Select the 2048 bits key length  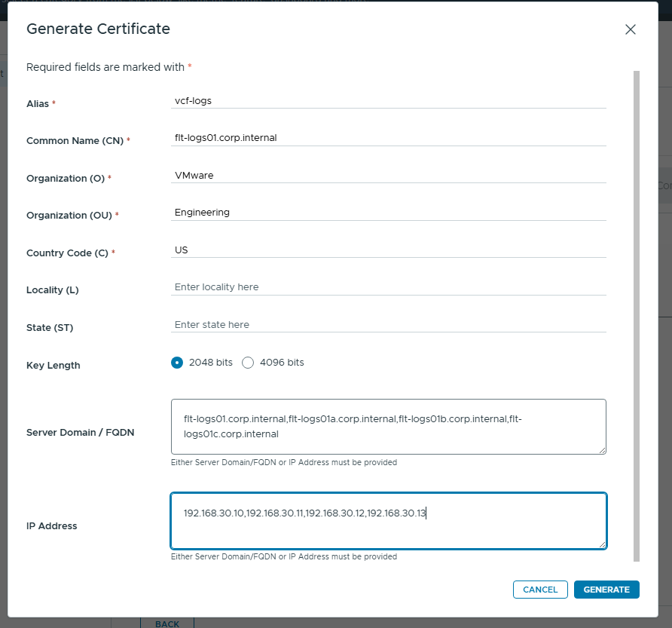[x=177, y=363]
